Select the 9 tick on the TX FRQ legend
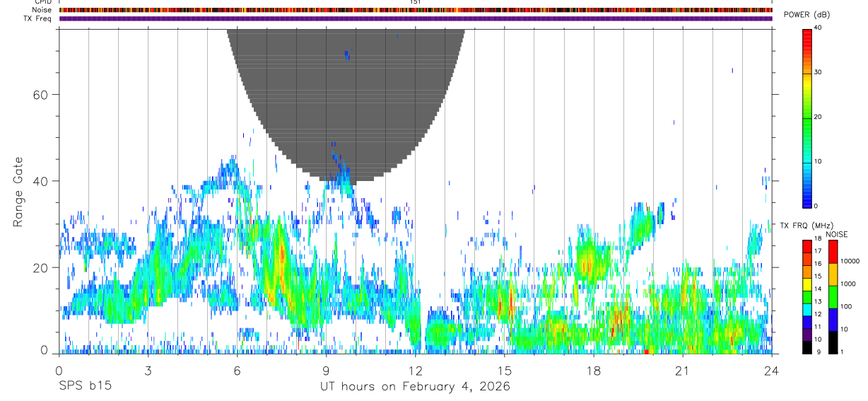 (x=817, y=351)
